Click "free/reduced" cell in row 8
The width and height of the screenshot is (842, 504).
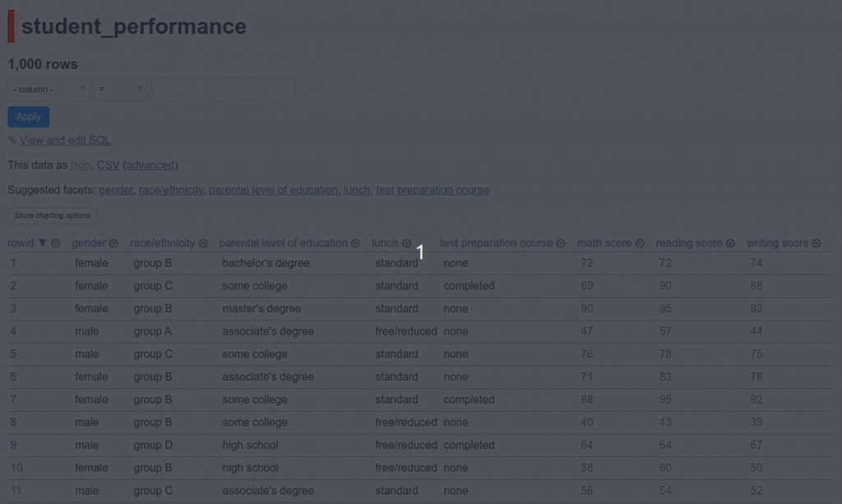click(406, 423)
